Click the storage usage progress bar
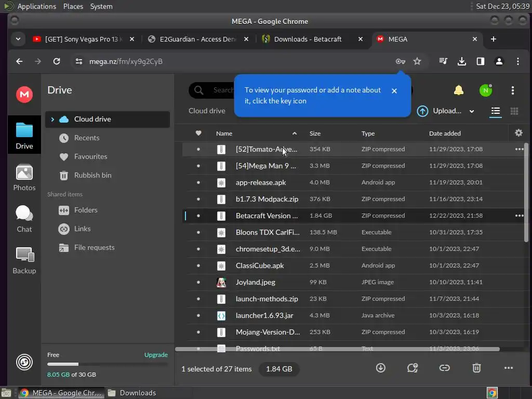This screenshot has width=532, height=399. (107, 364)
